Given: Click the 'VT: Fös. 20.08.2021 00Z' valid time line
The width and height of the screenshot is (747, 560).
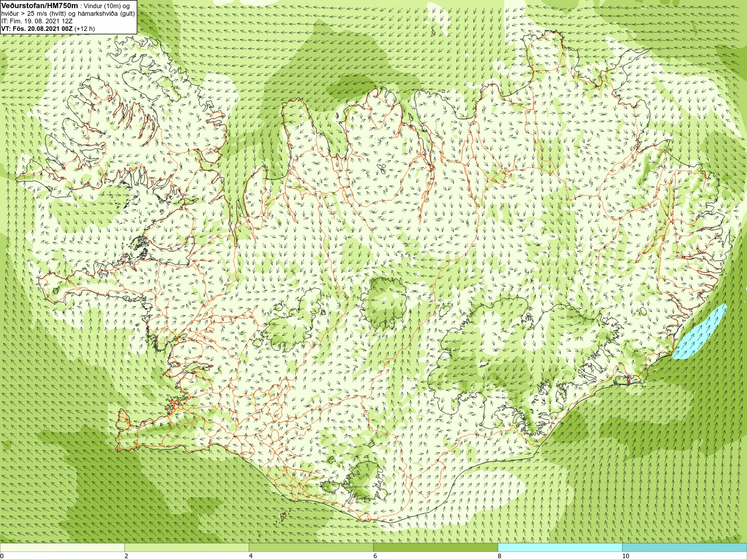Looking at the screenshot, I should 48,28.
